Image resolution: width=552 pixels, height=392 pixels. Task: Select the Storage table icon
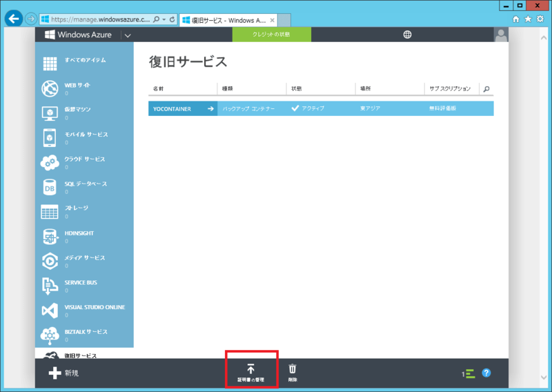(50, 212)
